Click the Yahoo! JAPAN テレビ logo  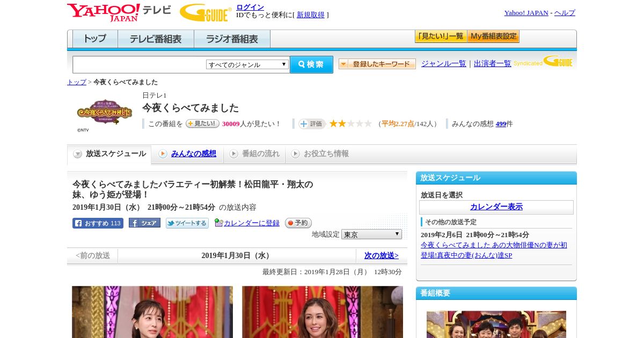[119, 12]
